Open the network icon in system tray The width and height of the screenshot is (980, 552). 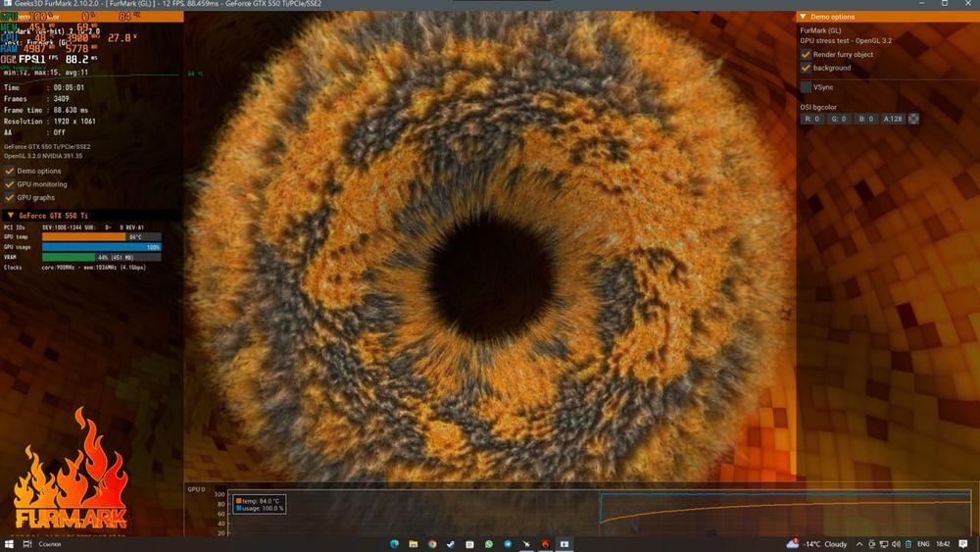(x=884, y=544)
